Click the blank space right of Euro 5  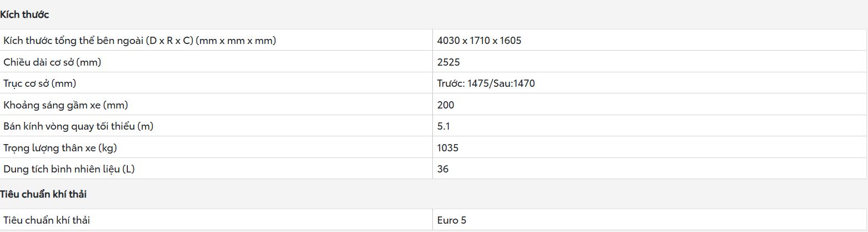pyautogui.click(x=667, y=220)
